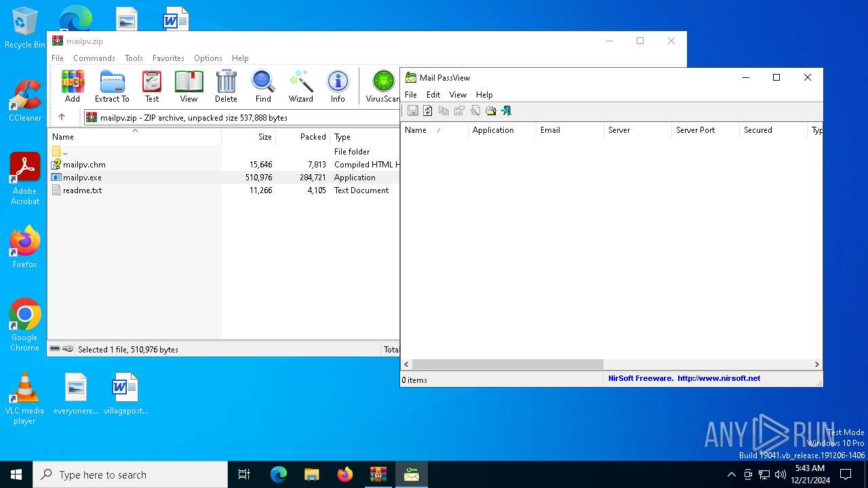This screenshot has width=868, height=488.
Task: Open File menu in Mail PassView
Action: (411, 95)
